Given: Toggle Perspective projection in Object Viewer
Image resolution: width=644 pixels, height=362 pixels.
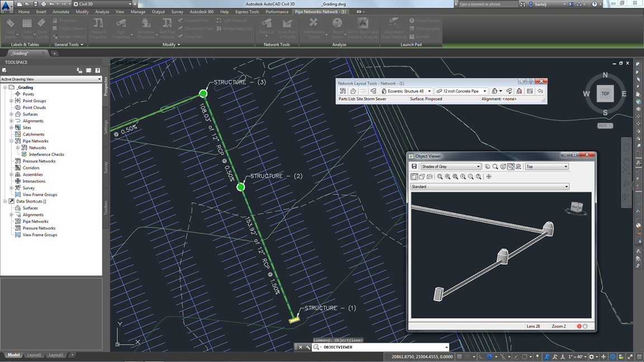Looking at the screenshot, I should click(422, 177).
